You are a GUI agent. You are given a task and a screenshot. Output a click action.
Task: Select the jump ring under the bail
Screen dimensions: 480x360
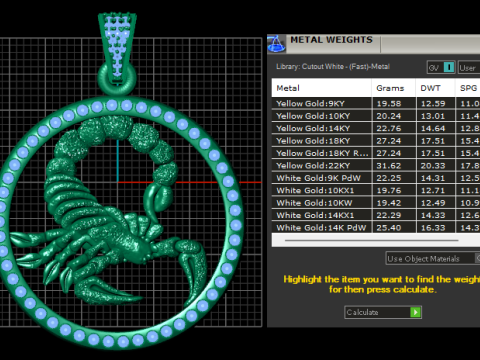[x=117, y=80]
